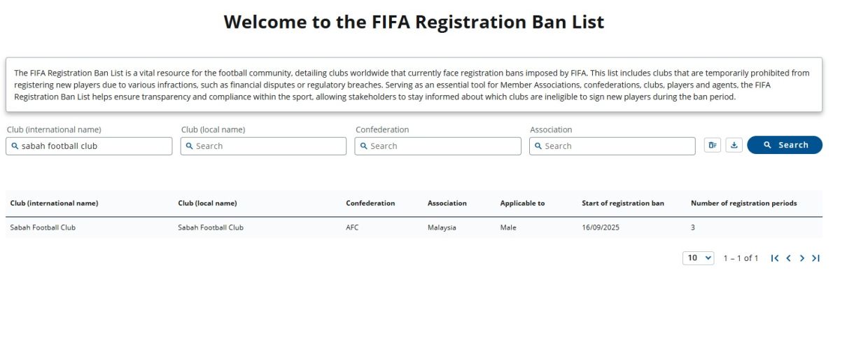The width and height of the screenshot is (868, 359).
Task: Select the Sabah Football Club result row
Action: 414,227
